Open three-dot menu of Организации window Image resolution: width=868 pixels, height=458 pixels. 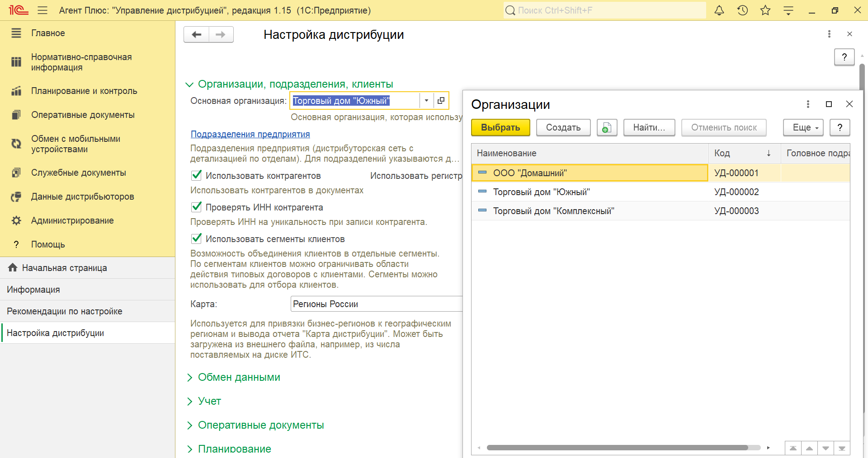click(808, 104)
